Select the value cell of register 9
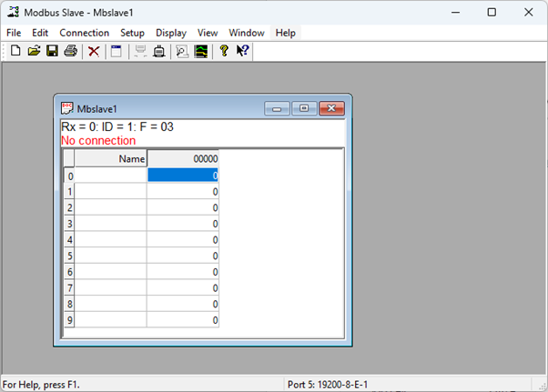548x392 pixels. (183, 320)
